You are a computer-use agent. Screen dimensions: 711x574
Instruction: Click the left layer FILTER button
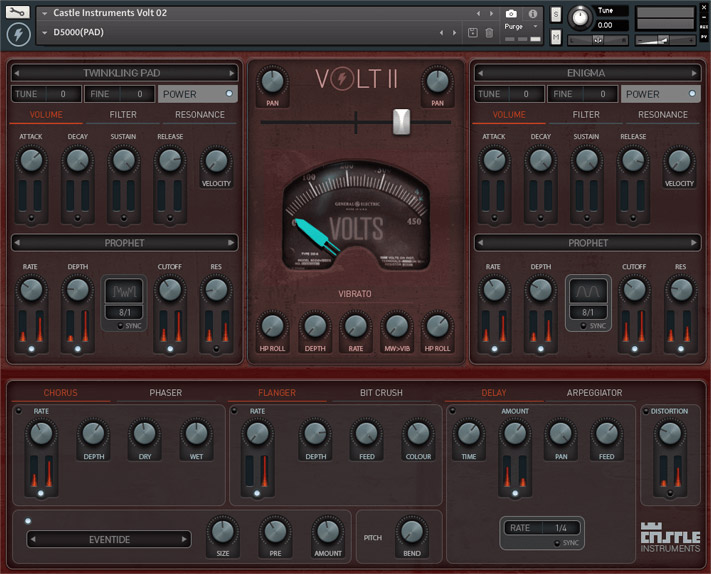[x=123, y=115]
